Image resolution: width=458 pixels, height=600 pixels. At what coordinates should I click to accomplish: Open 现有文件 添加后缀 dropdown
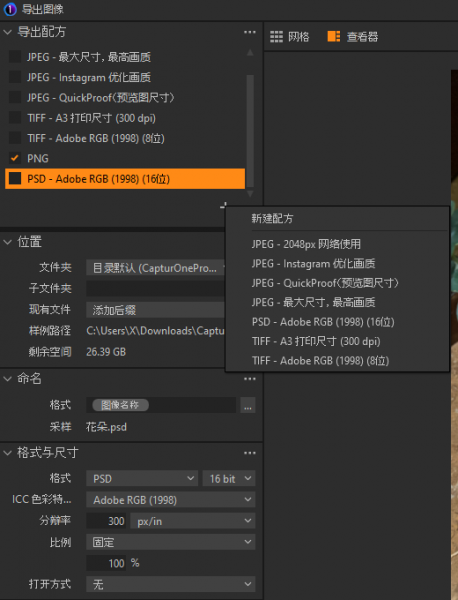tap(155, 310)
